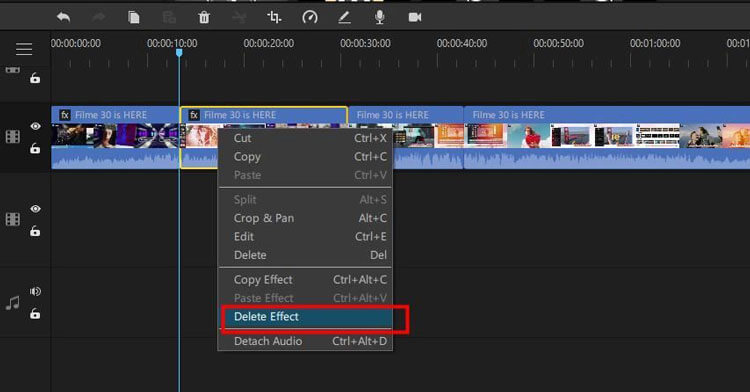Image resolution: width=750 pixels, height=392 pixels.
Task: Select the first Filme 30 is HERE clip
Action: [115, 137]
